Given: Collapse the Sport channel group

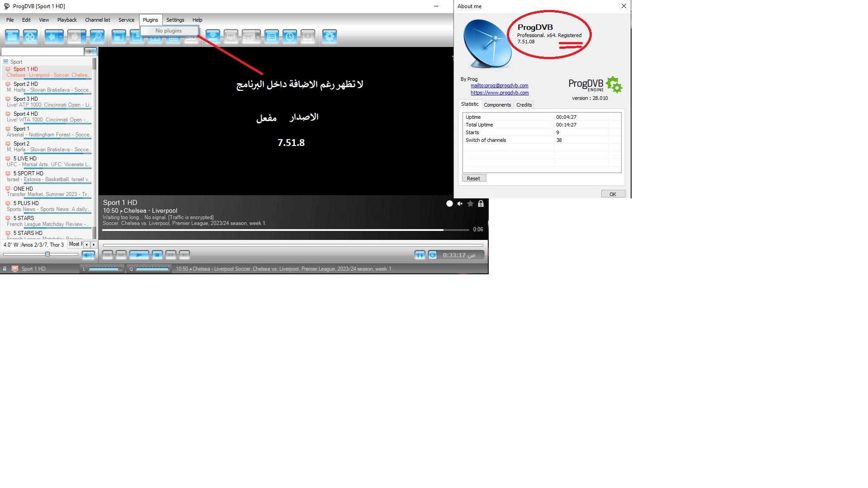Looking at the screenshot, I should pos(6,62).
